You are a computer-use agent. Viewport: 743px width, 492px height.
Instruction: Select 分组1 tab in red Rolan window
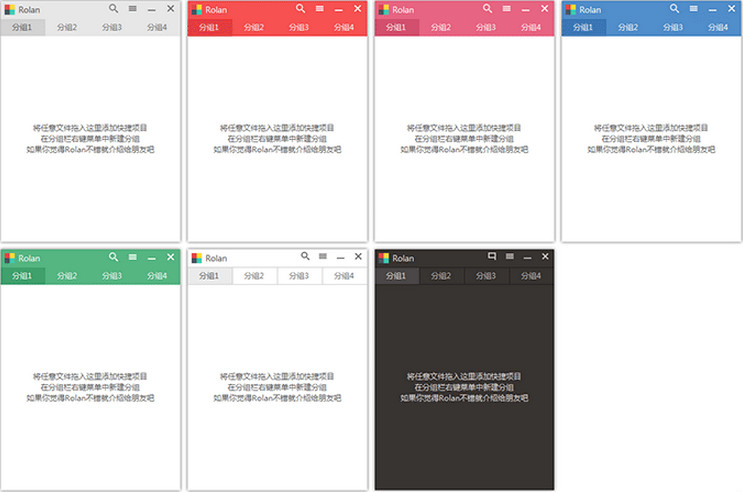pyautogui.click(x=209, y=27)
